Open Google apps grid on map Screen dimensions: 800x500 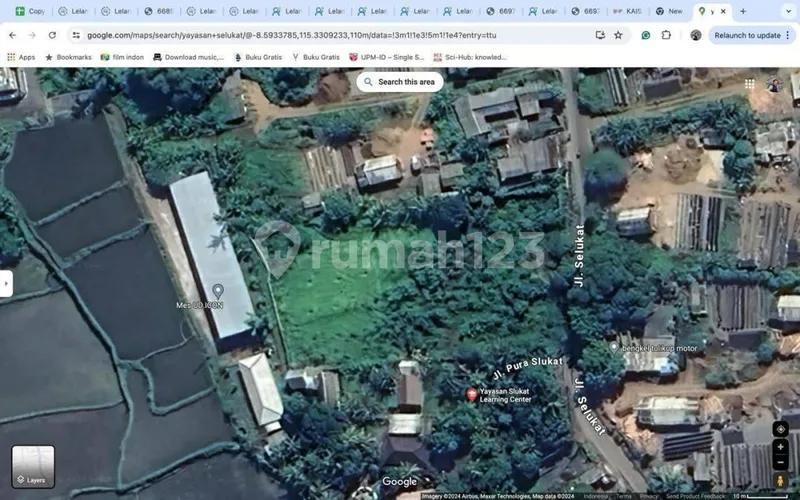click(x=749, y=84)
